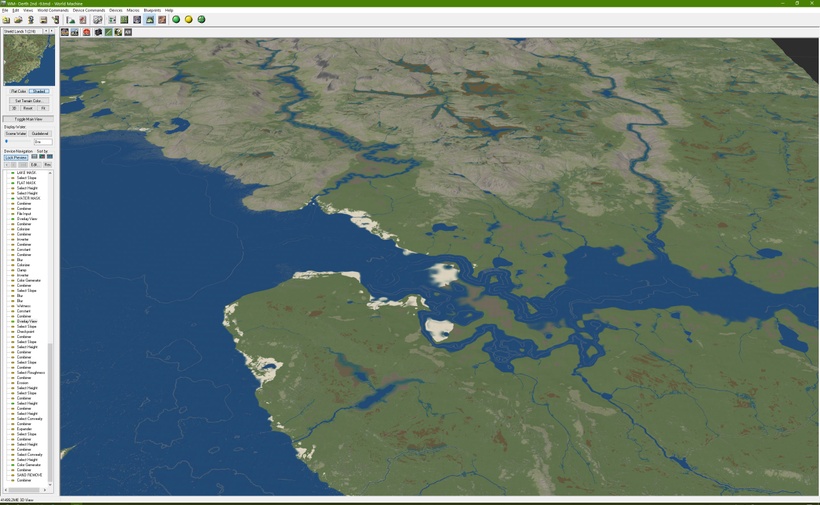
Task: Open the Blueprints menu
Action: click(x=152, y=10)
